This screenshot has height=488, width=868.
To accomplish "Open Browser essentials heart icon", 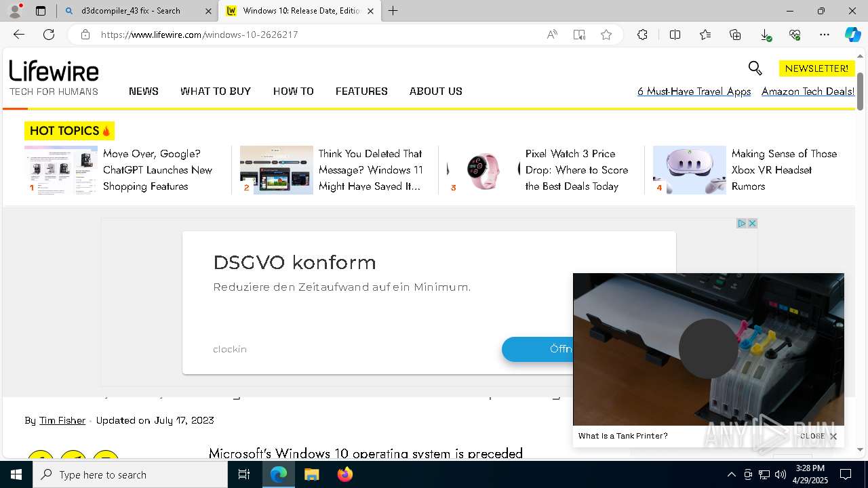I will click(795, 35).
